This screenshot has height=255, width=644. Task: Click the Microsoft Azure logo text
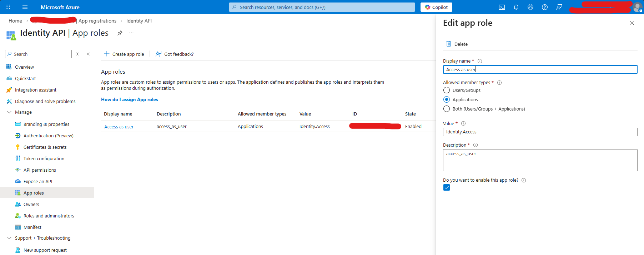tap(60, 7)
